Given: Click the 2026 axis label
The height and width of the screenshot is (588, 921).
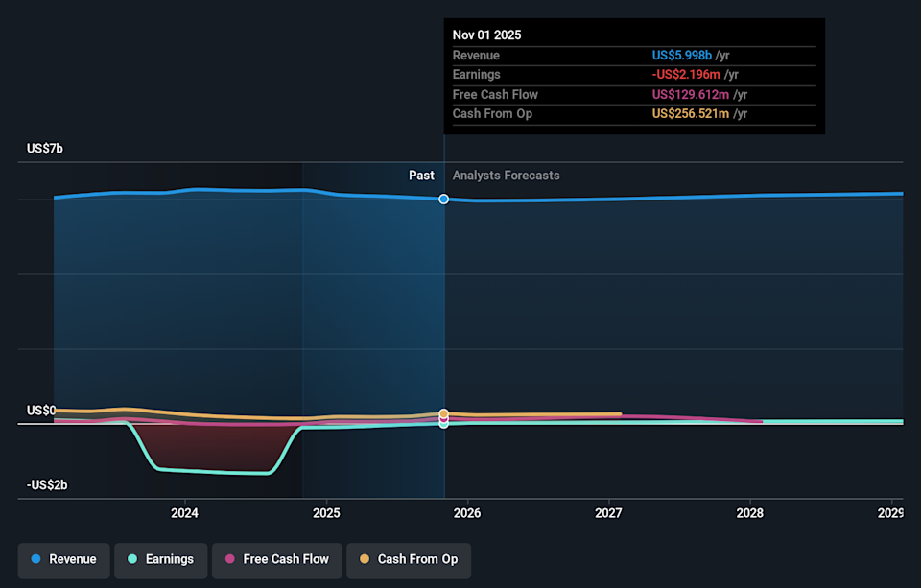Looking at the screenshot, I should pyautogui.click(x=467, y=513).
